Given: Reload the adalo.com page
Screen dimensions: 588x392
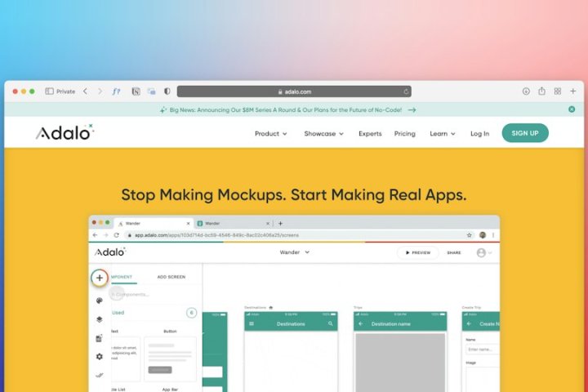Looking at the screenshot, I should [406, 91].
